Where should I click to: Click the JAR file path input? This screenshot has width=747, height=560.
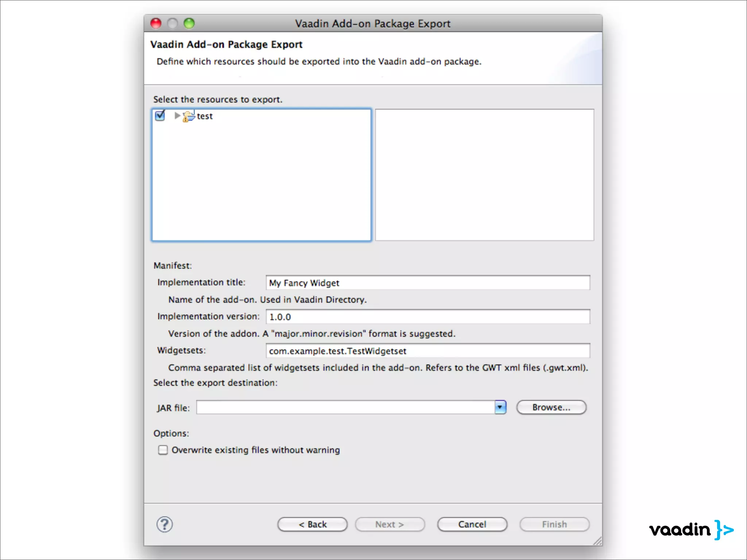(x=345, y=407)
